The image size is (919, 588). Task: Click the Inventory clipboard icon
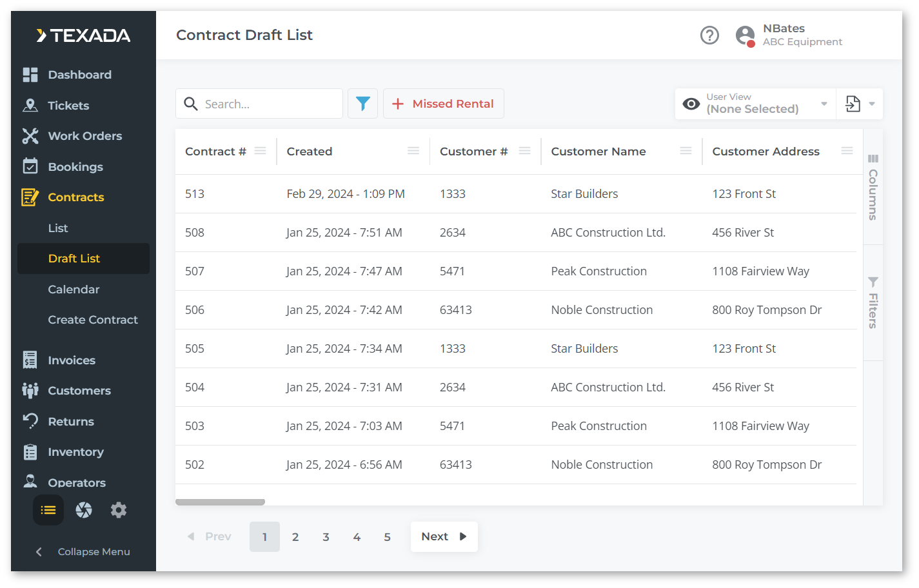30,452
